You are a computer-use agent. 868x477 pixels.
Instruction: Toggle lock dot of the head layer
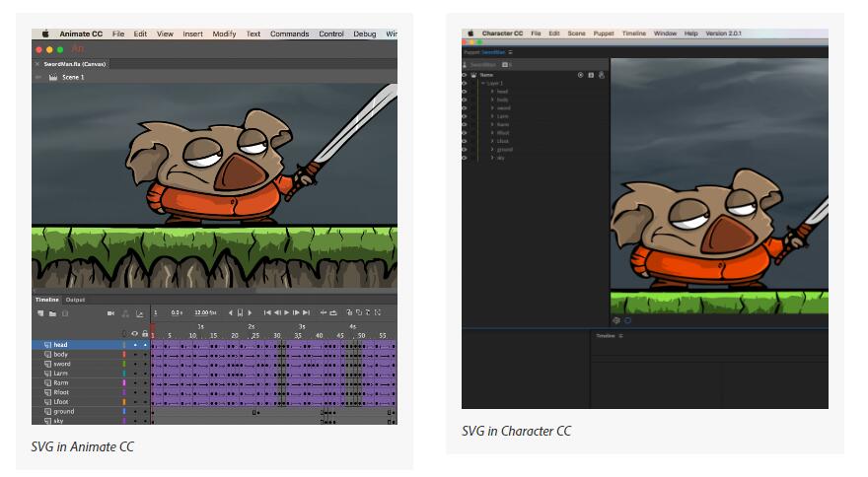pyautogui.click(x=146, y=345)
